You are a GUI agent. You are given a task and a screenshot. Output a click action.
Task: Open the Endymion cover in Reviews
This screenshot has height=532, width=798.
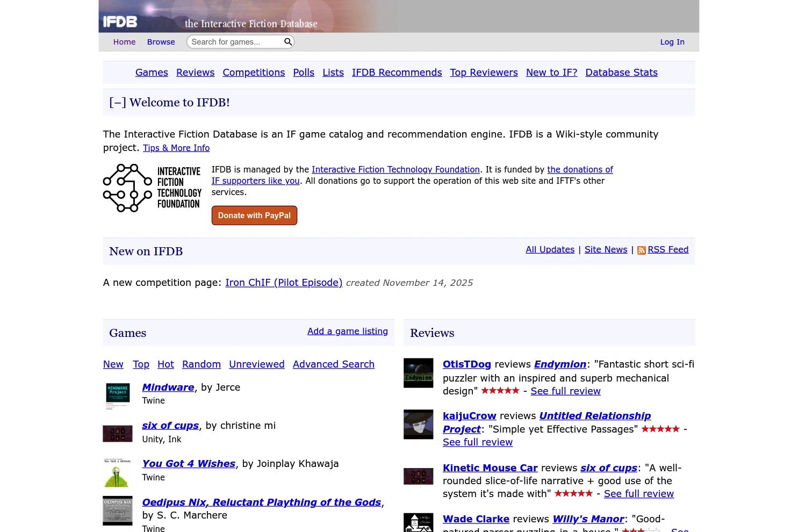click(418, 373)
